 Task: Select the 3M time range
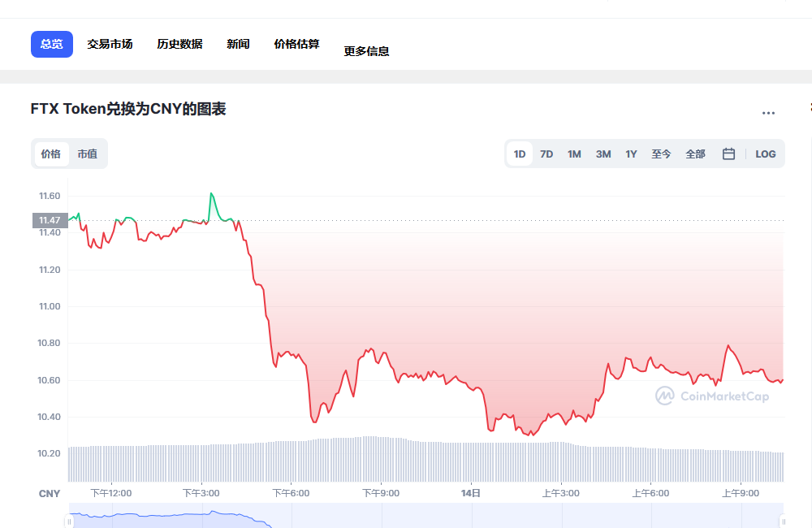point(603,154)
